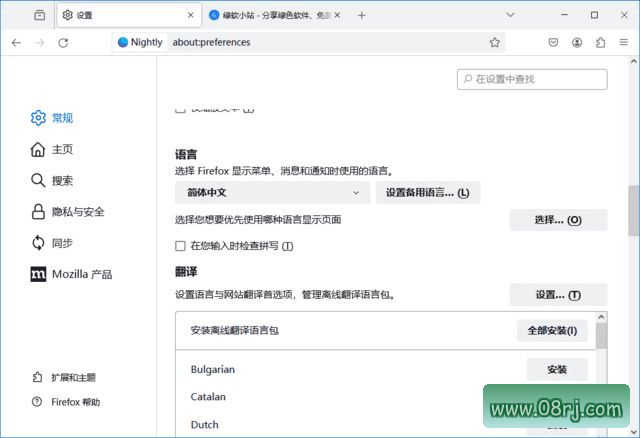Bookmark this page with the star icon
This screenshot has width=640, height=438.
point(495,42)
